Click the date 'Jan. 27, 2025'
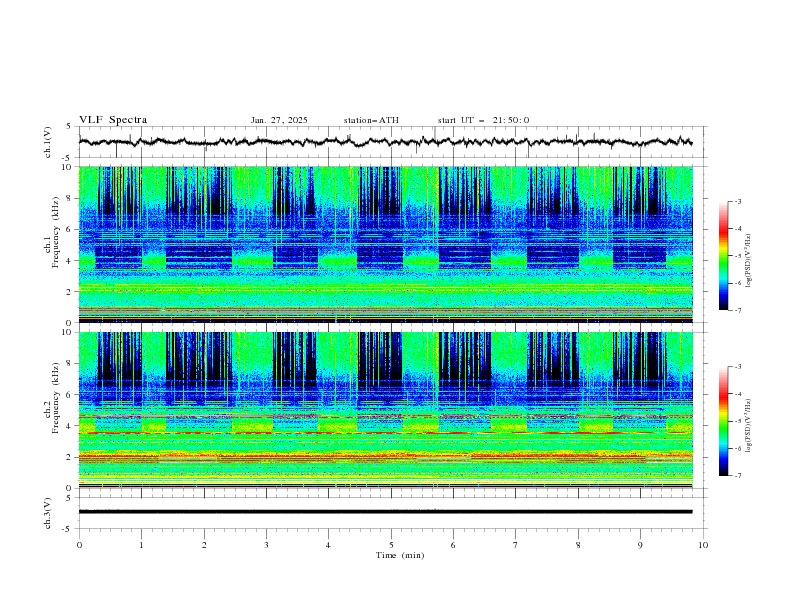792x612 pixels. tap(279, 120)
